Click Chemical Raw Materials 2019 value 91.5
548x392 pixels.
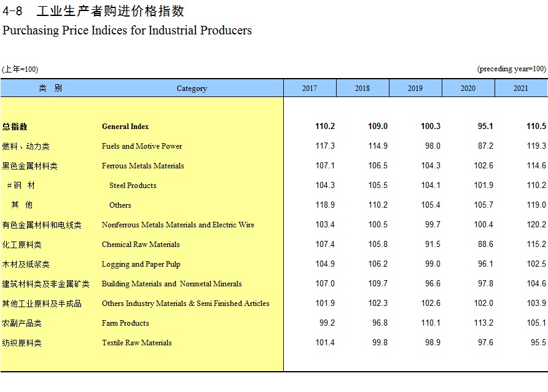pyautogui.click(x=433, y=244)
